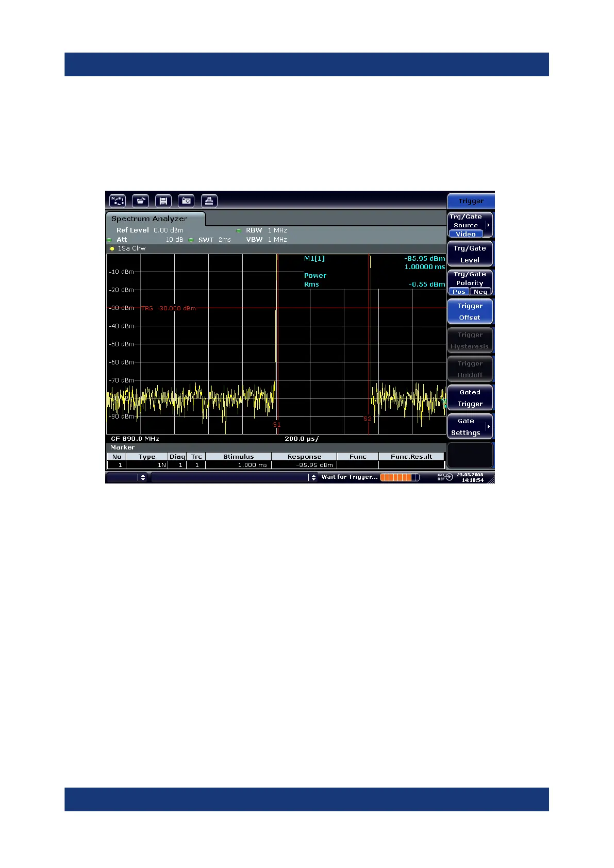
Task: Click the dimmed Trigger Holdoff softkey
Action: click(470, 369)
